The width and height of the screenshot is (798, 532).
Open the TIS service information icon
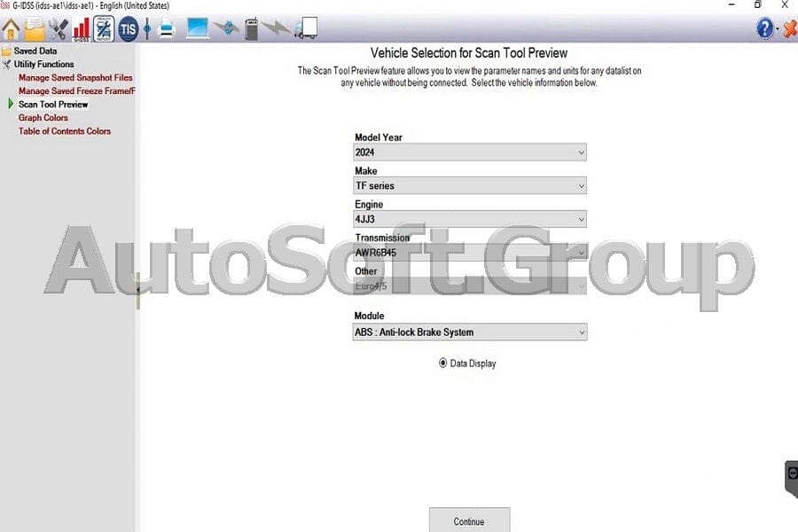point(128,27)
